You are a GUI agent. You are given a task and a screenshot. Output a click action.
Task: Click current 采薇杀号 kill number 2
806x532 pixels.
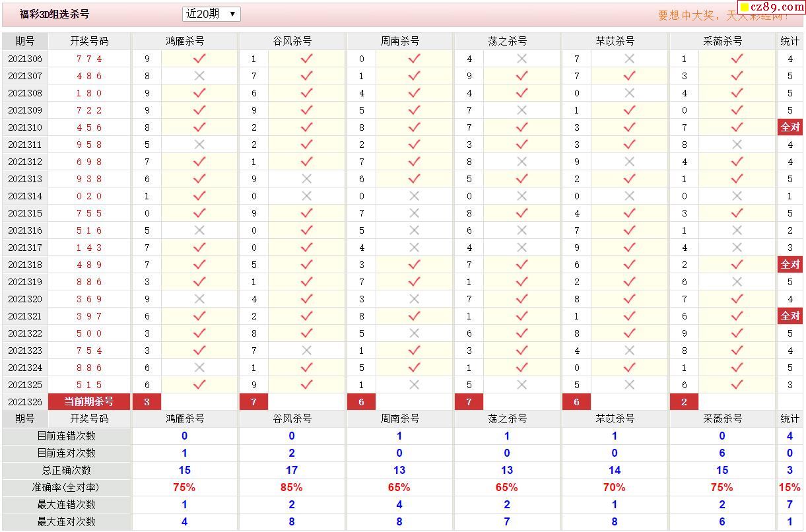pyautogui.click(x=685, y=402)
